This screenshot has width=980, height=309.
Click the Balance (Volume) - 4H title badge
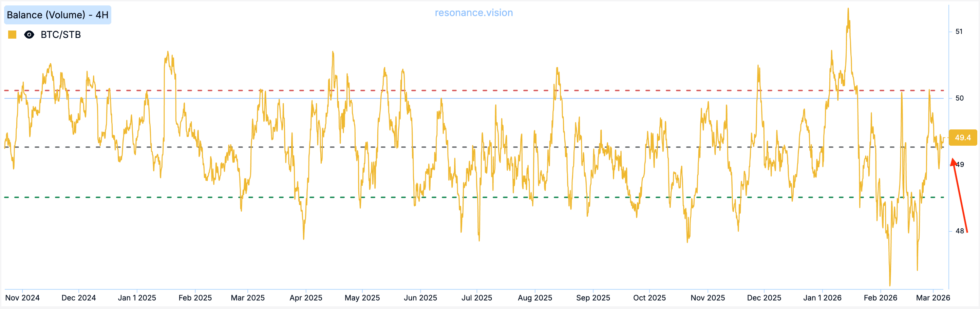pos(57,15)
